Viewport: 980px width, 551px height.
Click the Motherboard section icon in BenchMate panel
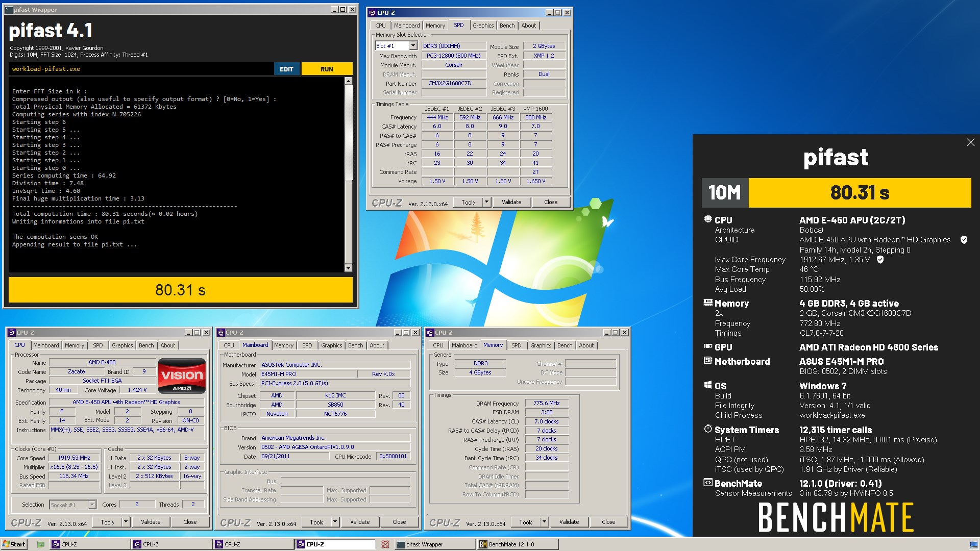pyautogui.click(x=708, y=361)
